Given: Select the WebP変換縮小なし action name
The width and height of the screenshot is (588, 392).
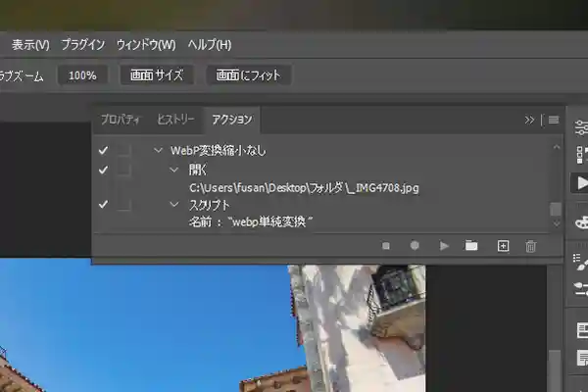Looking at the screenshot, I should pyautogui.click(x=218, y=151).
